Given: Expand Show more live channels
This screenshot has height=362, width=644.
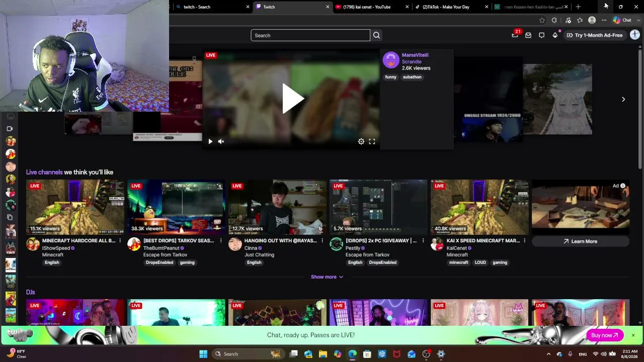Looking at the screenshot, I should (327, 277).
